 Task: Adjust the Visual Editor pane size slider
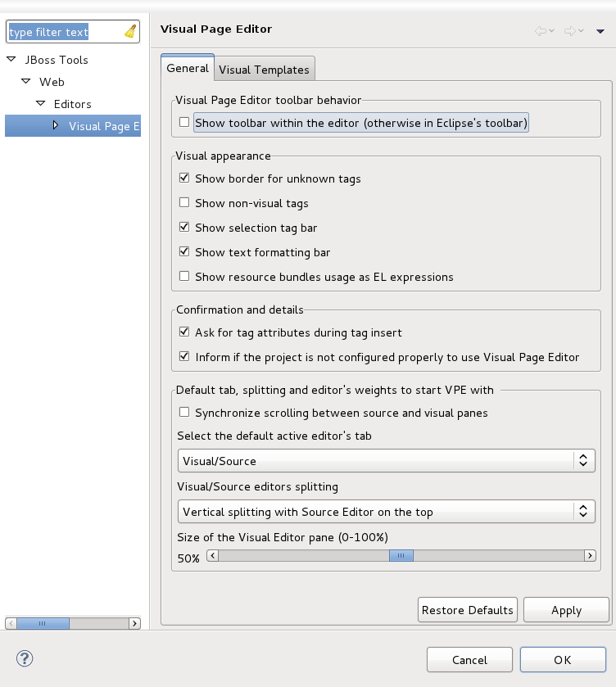pyautogui.click(x=401, y=555)
